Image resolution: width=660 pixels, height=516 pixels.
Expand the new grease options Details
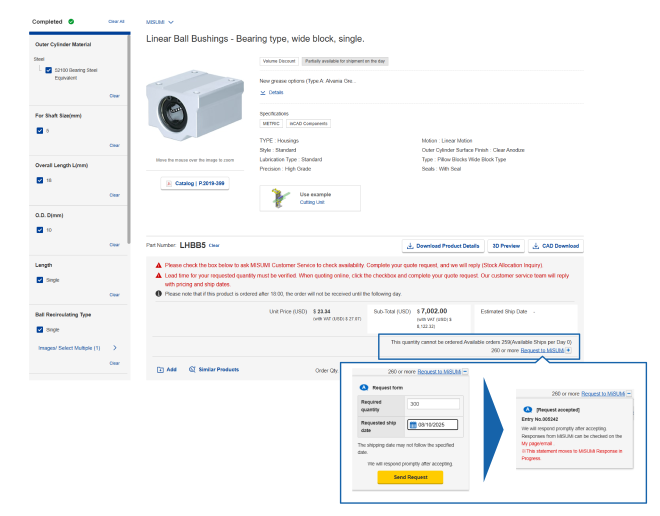[264, 92]
